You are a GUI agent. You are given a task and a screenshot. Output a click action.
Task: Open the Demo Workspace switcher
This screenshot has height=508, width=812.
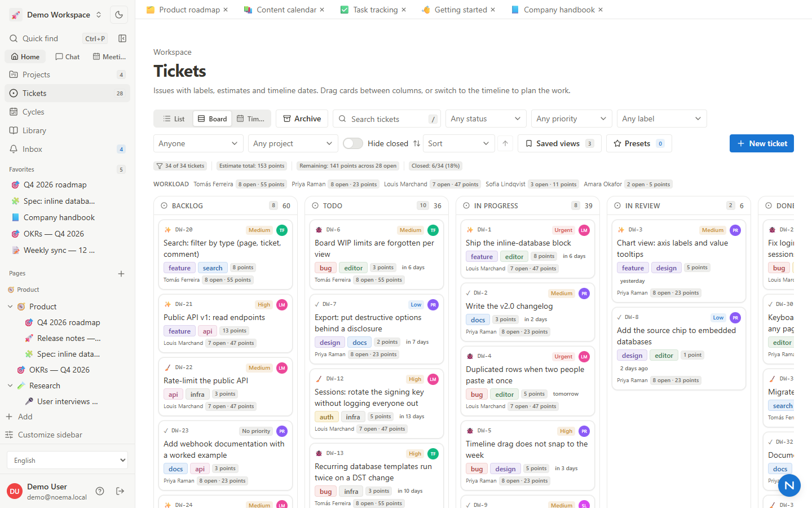[56, 15]
